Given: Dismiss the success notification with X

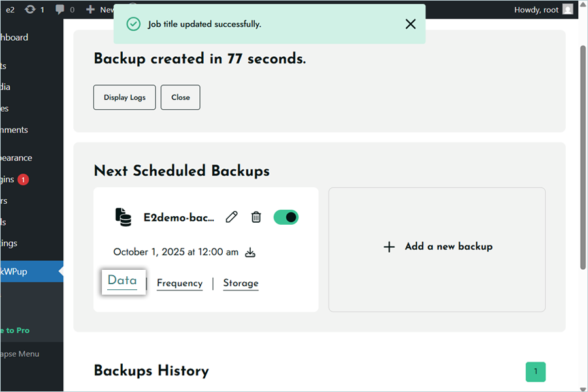Looking at the screenshot, I should [x=410, y=24].
